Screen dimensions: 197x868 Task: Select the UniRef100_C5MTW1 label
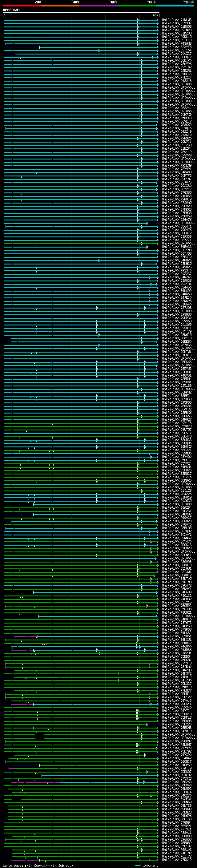click(177, 352)
